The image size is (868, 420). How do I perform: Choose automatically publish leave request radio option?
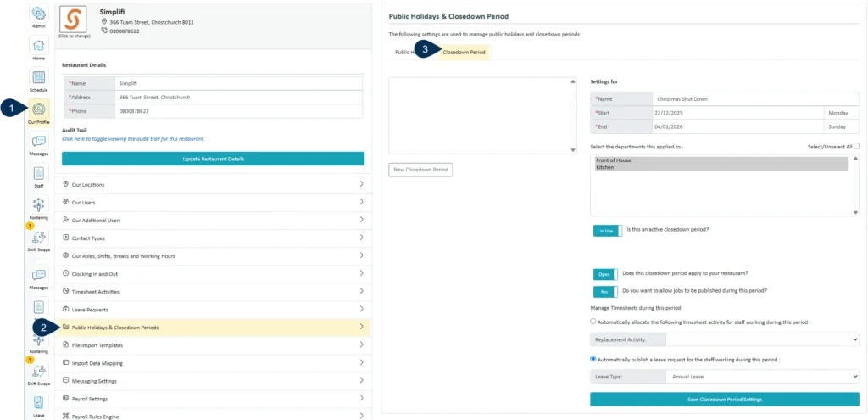(x=593, y=359)
